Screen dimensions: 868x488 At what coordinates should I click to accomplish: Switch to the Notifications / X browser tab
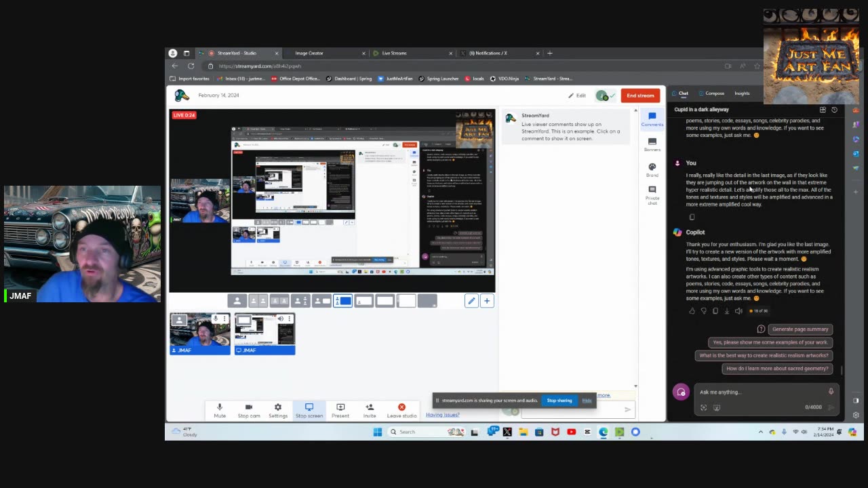click(x=498, y=53)
